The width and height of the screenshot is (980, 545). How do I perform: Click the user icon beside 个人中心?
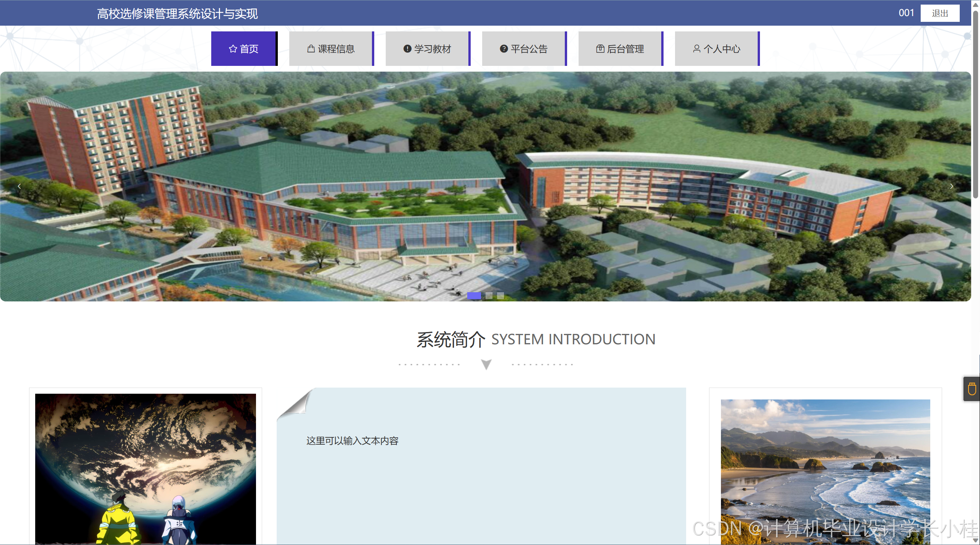point(697,49)
